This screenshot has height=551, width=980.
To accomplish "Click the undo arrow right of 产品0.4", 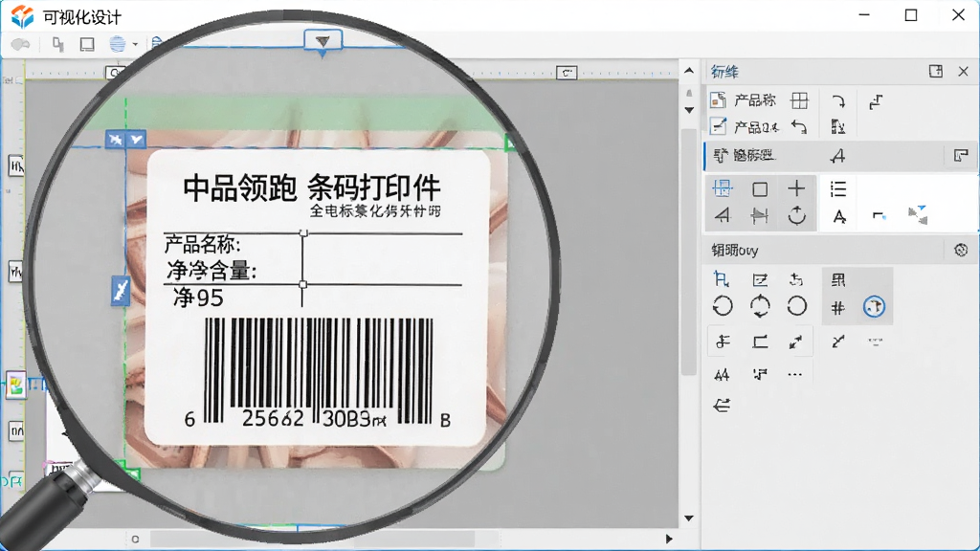I will 799,127.
